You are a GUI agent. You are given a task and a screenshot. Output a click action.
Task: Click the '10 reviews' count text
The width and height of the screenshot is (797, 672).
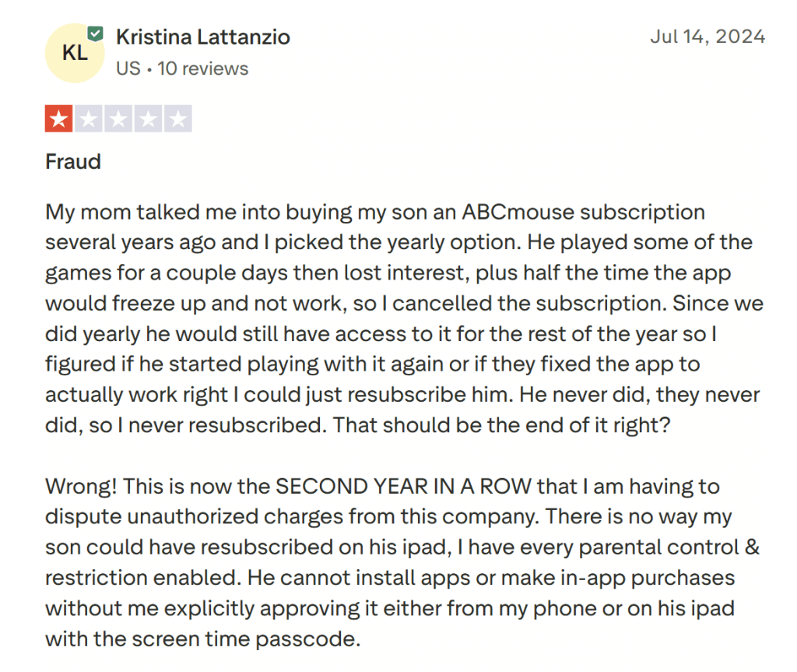pyautogui.click(x=202, y=69)
